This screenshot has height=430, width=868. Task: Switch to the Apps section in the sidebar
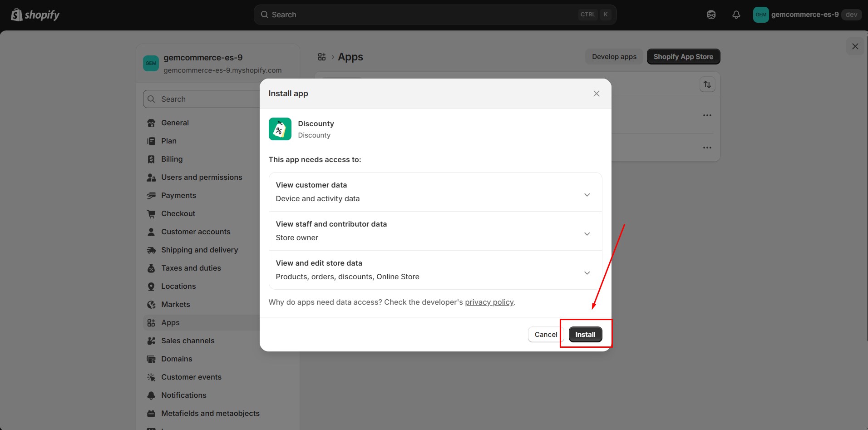coord(170,322)
